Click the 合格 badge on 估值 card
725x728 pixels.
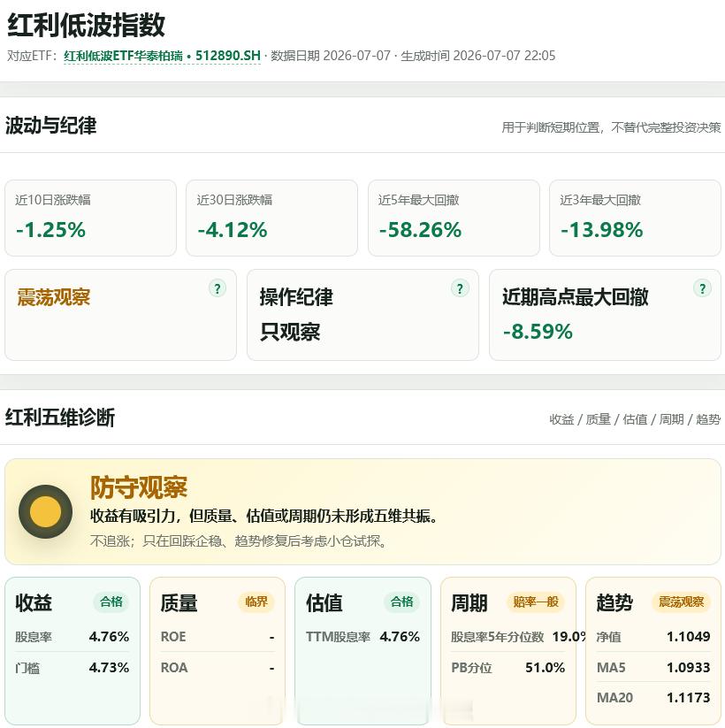402,602
